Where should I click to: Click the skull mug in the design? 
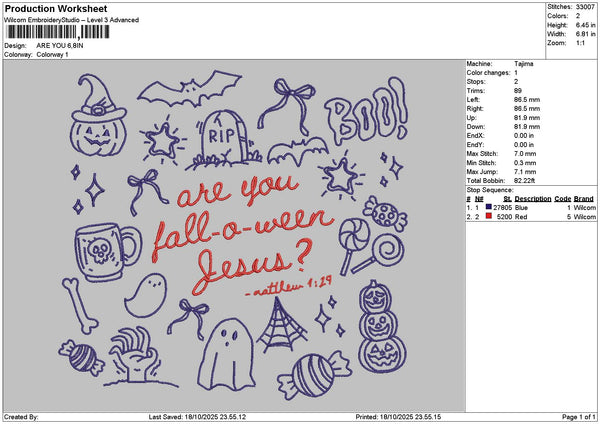point(107,251)
